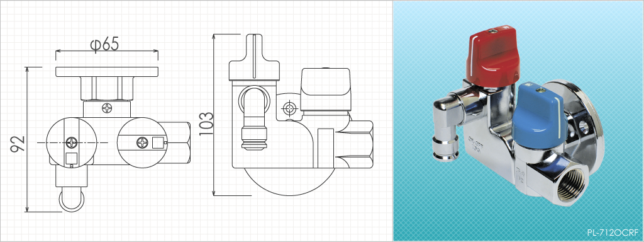The height and width of the screenshot is (242, 644).
Task: Click right round handle screw in drawing
Action: pyautogui.click(x=142, y=143)
